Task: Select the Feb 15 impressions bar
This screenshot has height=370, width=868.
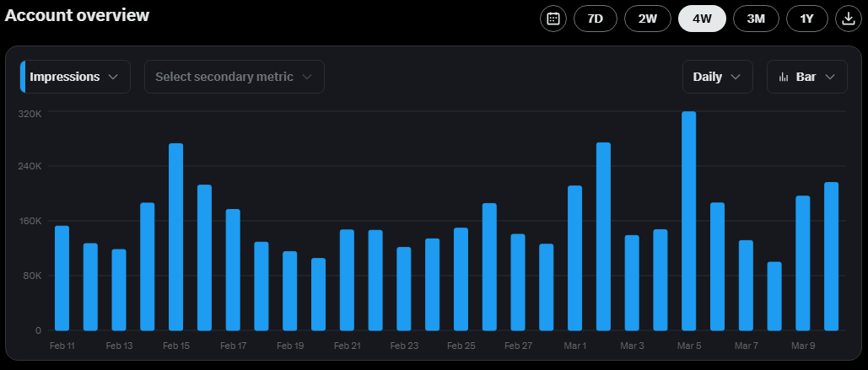Action: pyautogui.click(x=175, y=237)
